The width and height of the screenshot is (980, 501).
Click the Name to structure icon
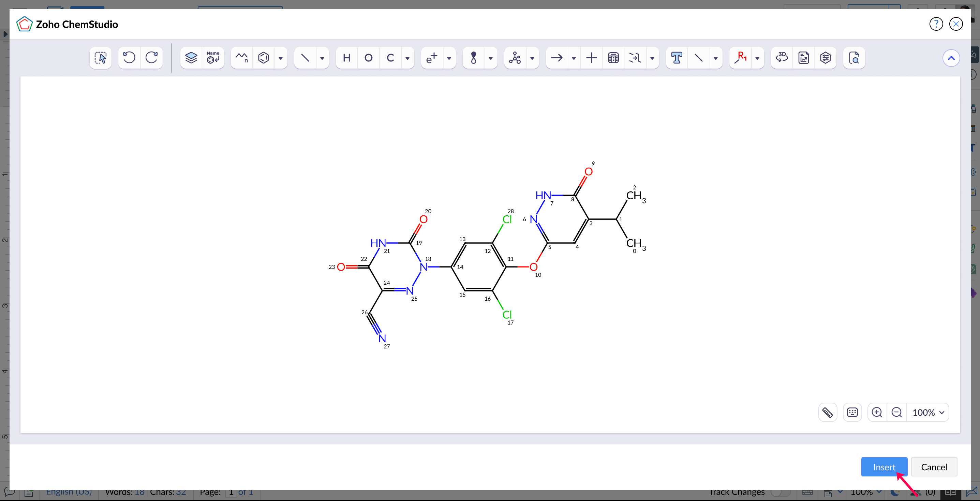coord(213,58)
